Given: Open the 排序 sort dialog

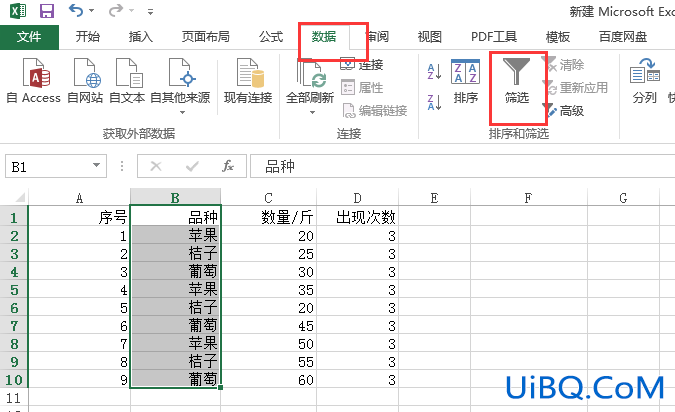Looking at the screenshot, I should [x=465, y=81].
